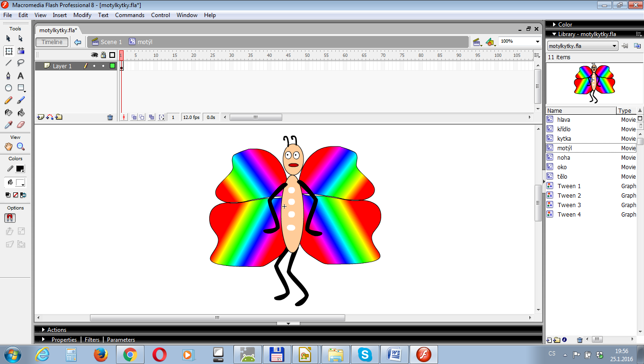Open the fill color swatch
Image resolution: width=644 pixels, height=364 pixels.
(x=20, y=182)
